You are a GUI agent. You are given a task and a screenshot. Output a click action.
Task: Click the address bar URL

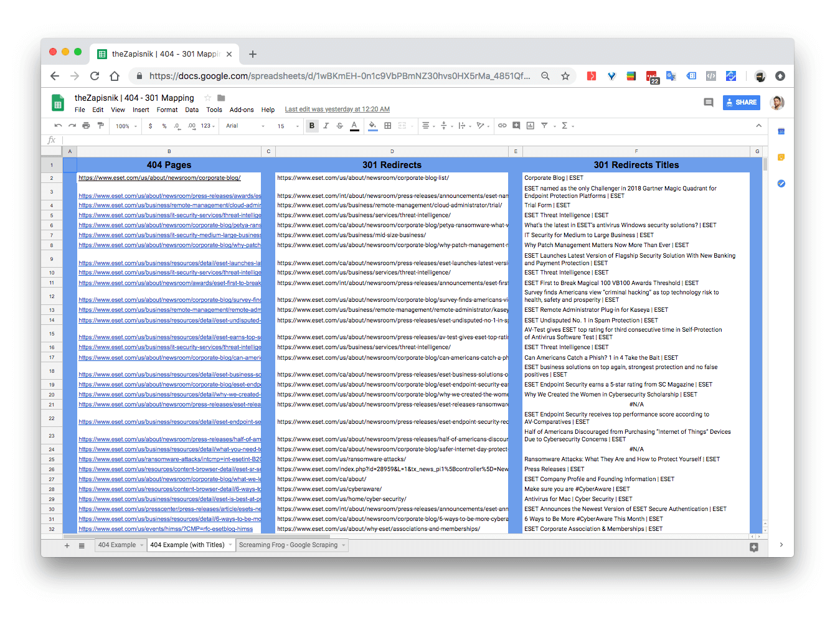(339, 76)
